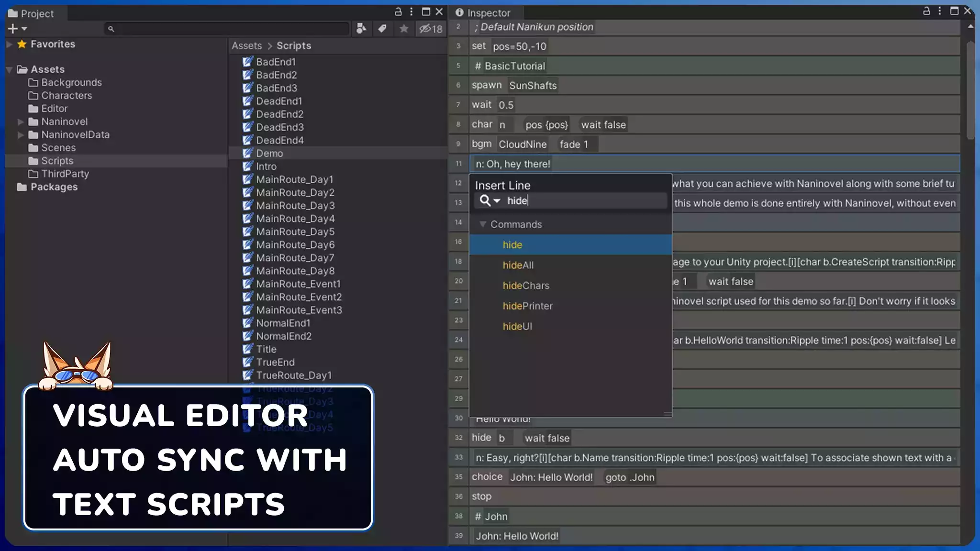Click the search by label tag icon

coord(382,29)
